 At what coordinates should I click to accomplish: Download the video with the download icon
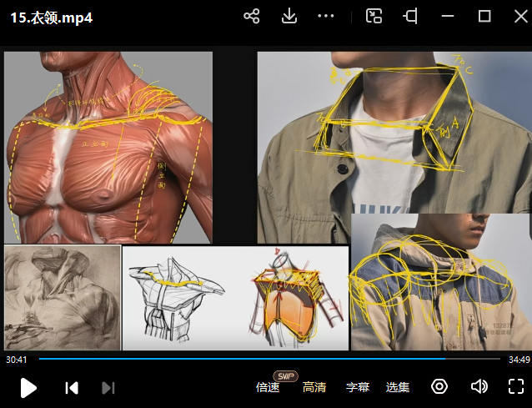289,16
